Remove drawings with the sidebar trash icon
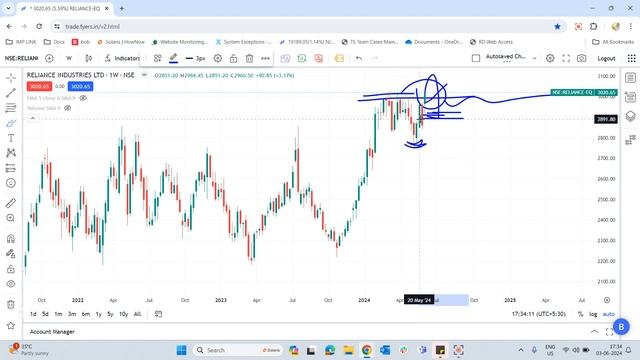 click(x=11, y=304)
